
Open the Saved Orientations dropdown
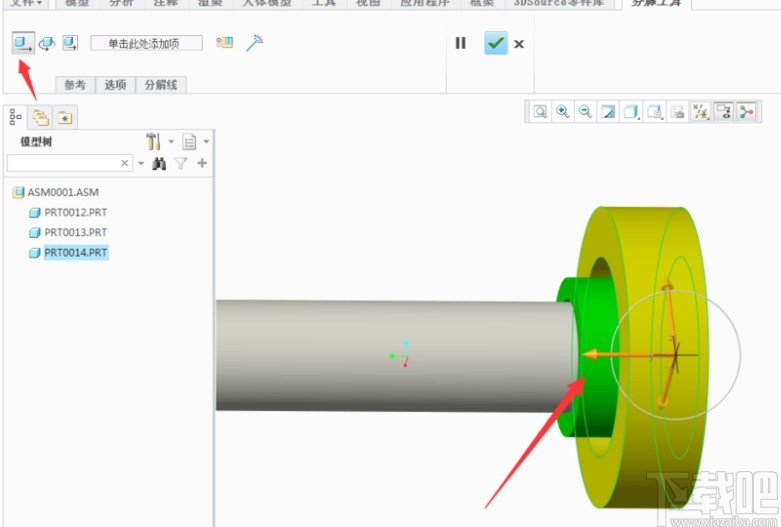[x=654, y=112]
